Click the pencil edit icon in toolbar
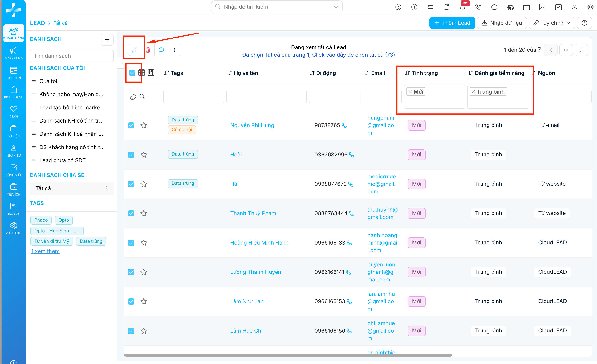This screenshot has height=364, width=597. (134, 50)
